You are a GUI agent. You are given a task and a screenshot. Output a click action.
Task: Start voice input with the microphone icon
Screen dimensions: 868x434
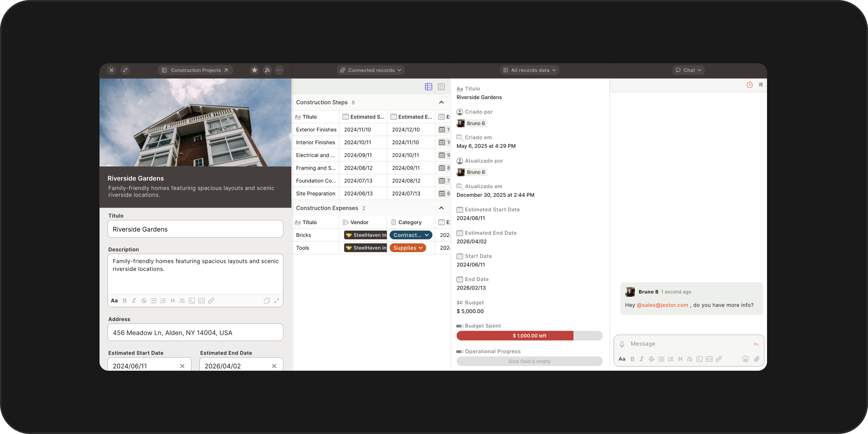[x=622, y=344]
